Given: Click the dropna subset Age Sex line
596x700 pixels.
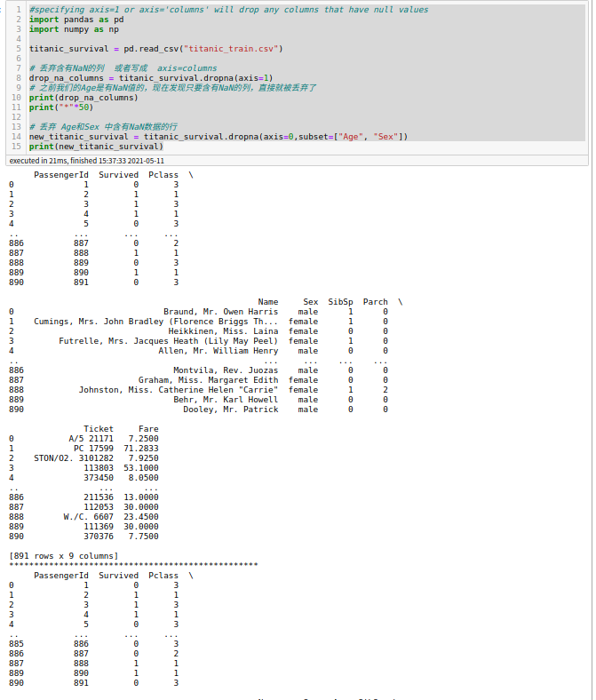Looking at the screenshot, I should click(219, 137).
